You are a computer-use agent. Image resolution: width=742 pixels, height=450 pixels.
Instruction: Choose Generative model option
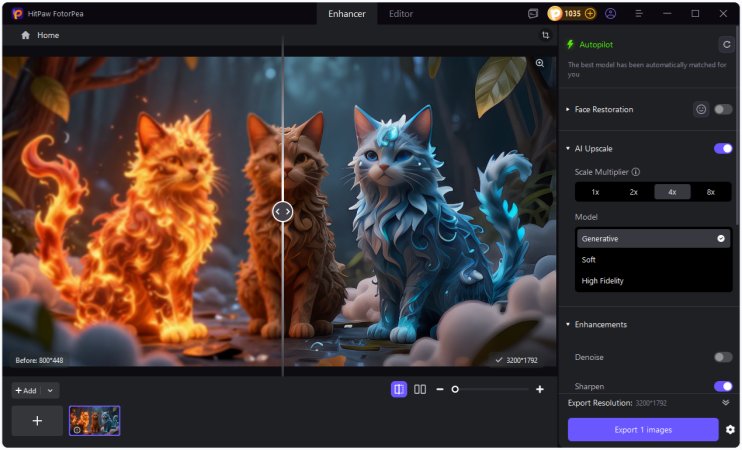click(x=653, y=238)
